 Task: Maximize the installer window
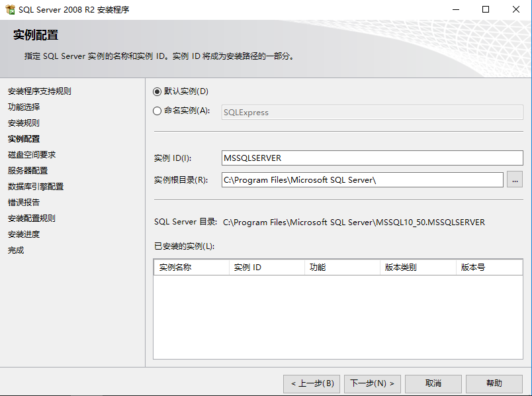pos(486,9)
